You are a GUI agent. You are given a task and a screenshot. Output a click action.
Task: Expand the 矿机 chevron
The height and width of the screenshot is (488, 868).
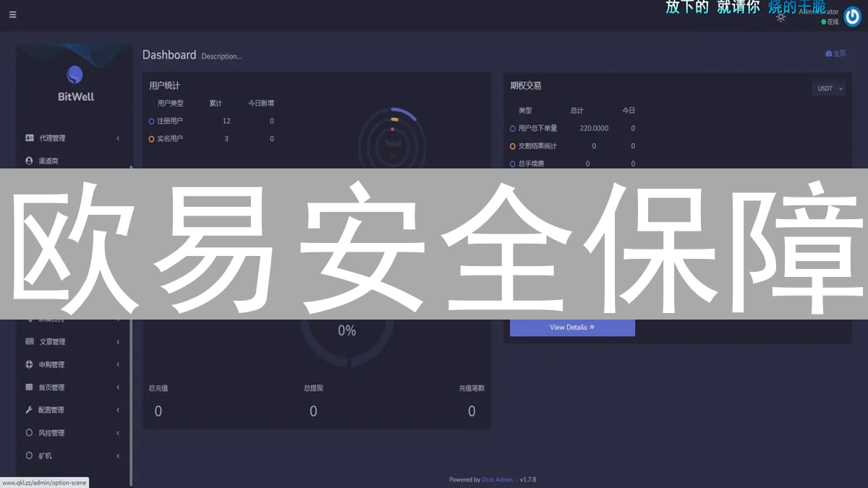pyautogui.click(x=118, y=456)
